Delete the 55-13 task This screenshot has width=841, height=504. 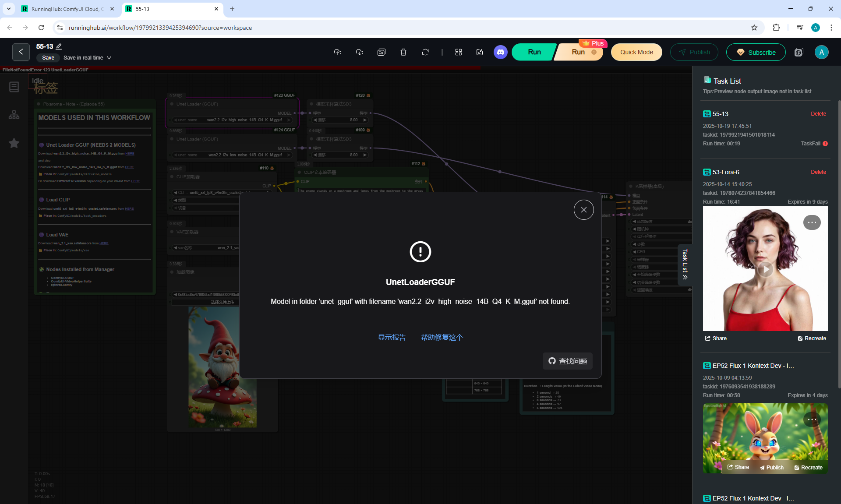(x=818, y=114)
